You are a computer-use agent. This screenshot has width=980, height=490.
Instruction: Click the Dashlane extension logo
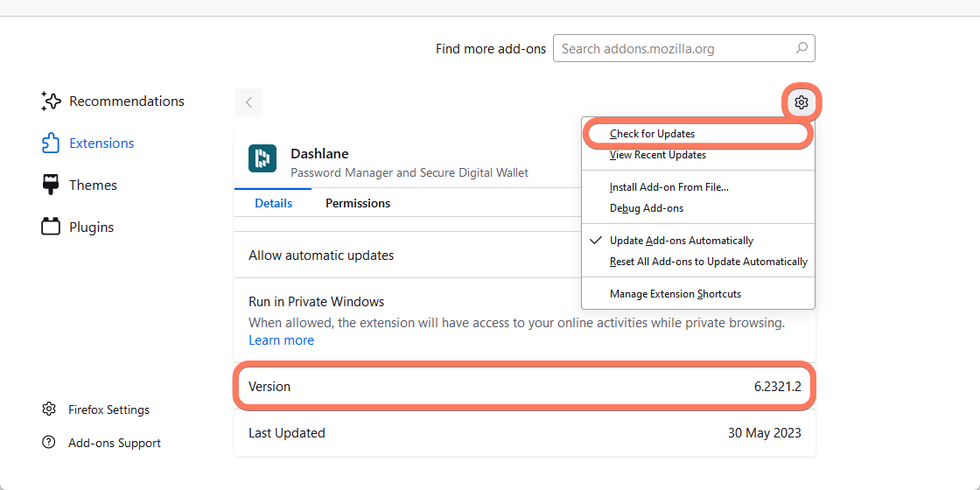click(262, 158)
